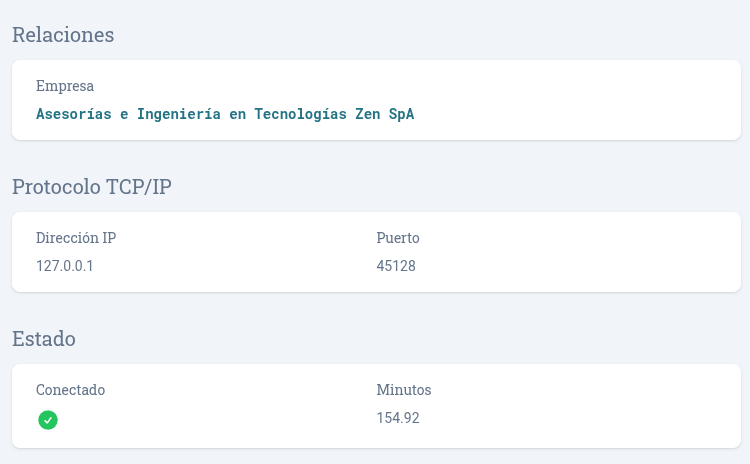Image resolution: width=750 pixels, height=464 pixels.
Task: Click 'Ingeniería' in the company name
Action: [x=178, y=114]
